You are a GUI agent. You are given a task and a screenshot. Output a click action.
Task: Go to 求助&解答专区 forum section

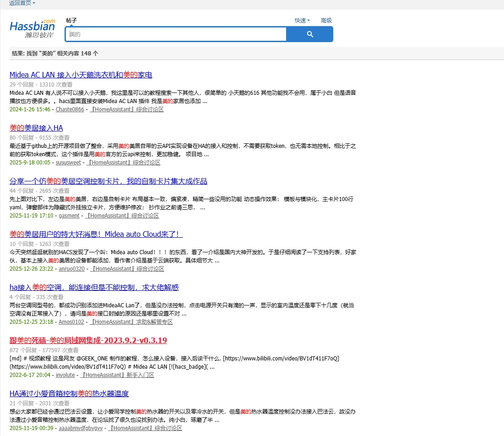pyautogui.click(x=131, y=322)
